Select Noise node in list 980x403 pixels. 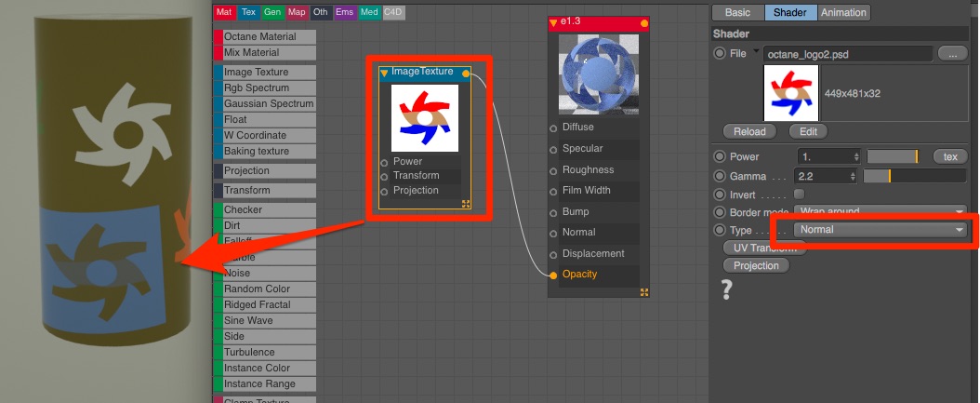265,273
